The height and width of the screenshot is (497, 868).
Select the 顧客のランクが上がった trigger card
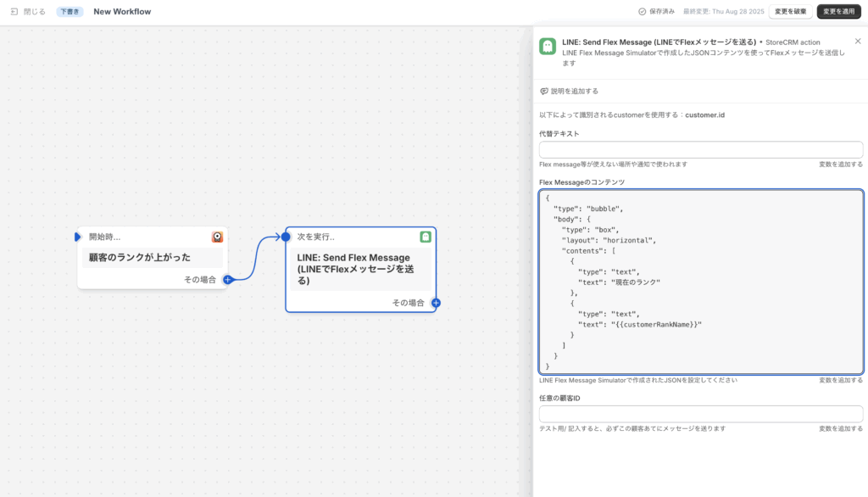point(153,258)
